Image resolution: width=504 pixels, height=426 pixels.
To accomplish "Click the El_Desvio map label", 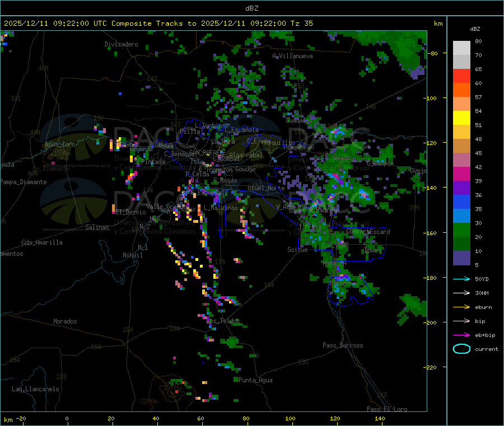I will pos(131,212).
